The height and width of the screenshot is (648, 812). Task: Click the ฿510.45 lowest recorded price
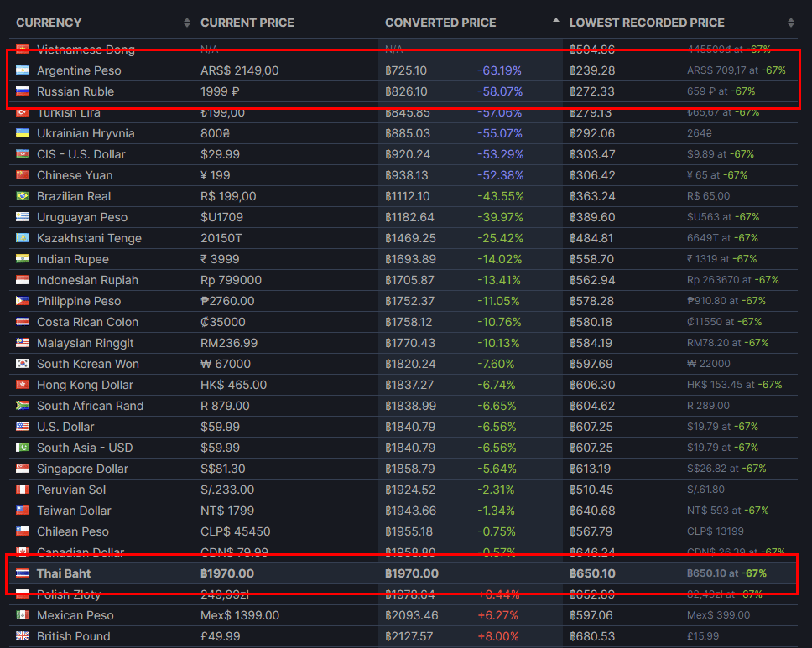tap(591, 490)
